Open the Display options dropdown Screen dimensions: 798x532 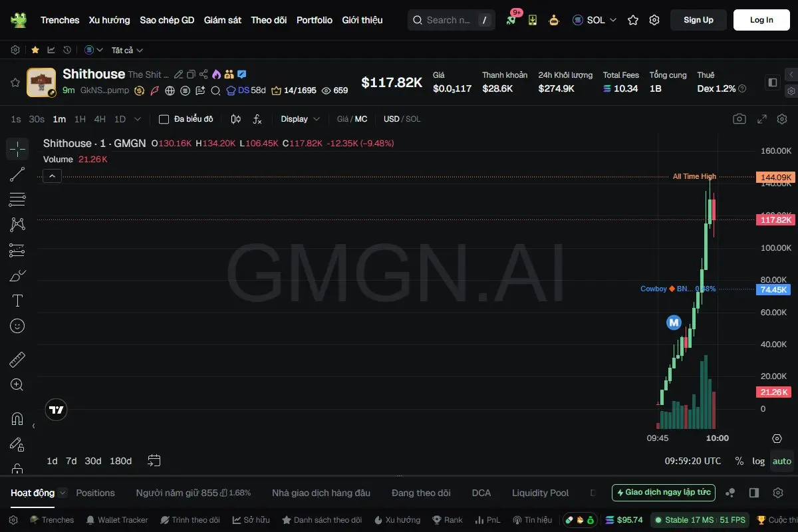[x=300, y=119]
